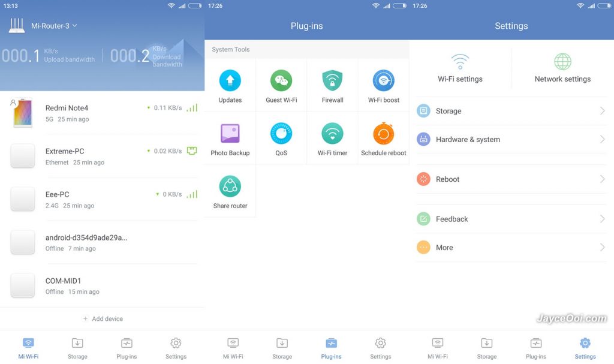
Task: Expand the More settings row
Action: (x=511, y=248)
